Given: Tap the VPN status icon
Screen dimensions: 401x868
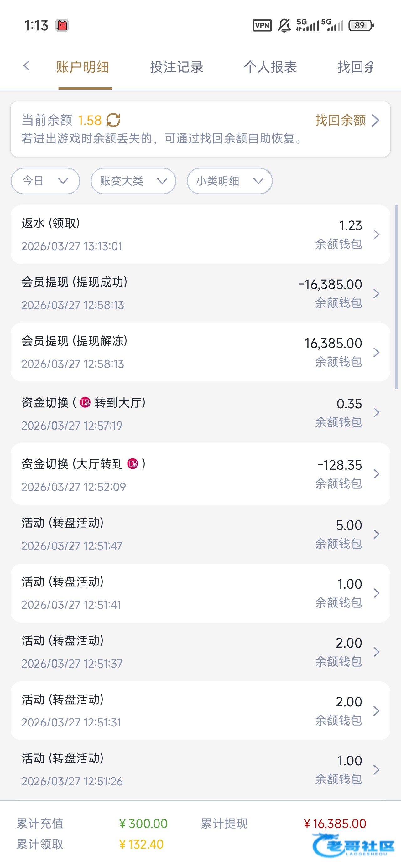Looking at the screenshot, I should tap(262, 25).
